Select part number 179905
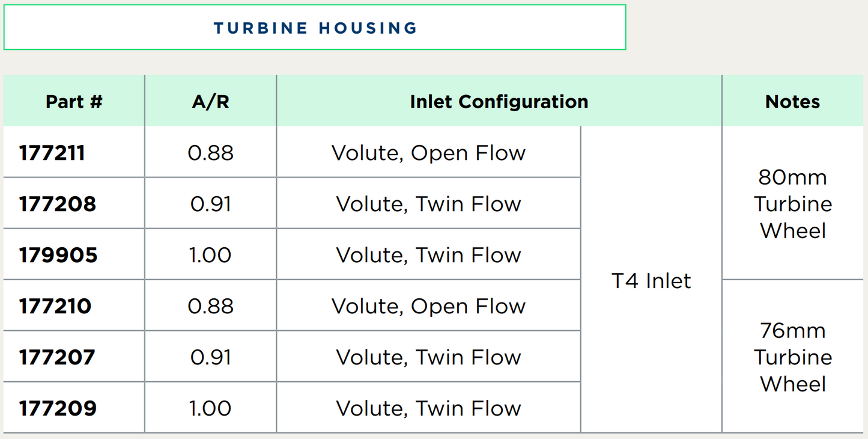 (58, 255)
